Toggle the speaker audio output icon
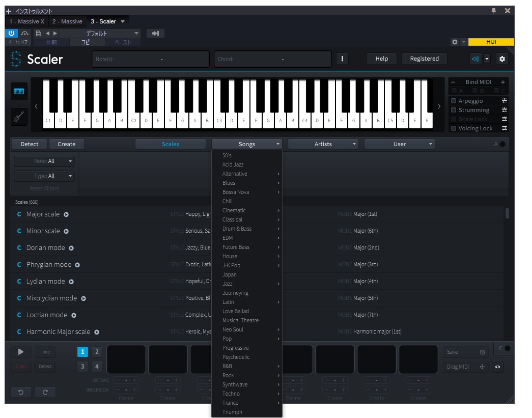532x418 pixels. (475, 59)
